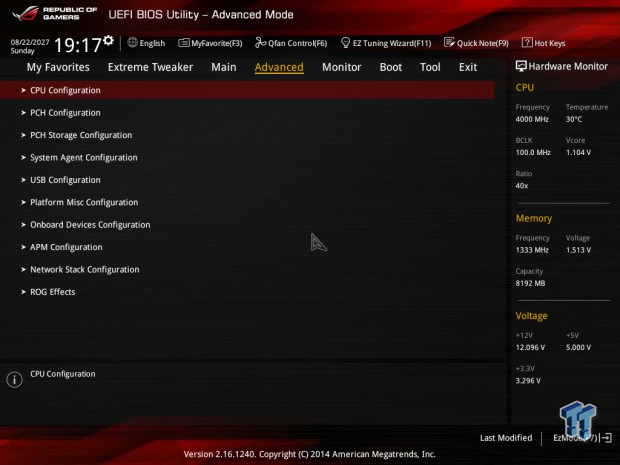Screen dimensions: 620x465
Task: Open CPU Configuration submenu
Action: [x=247, y=90]
